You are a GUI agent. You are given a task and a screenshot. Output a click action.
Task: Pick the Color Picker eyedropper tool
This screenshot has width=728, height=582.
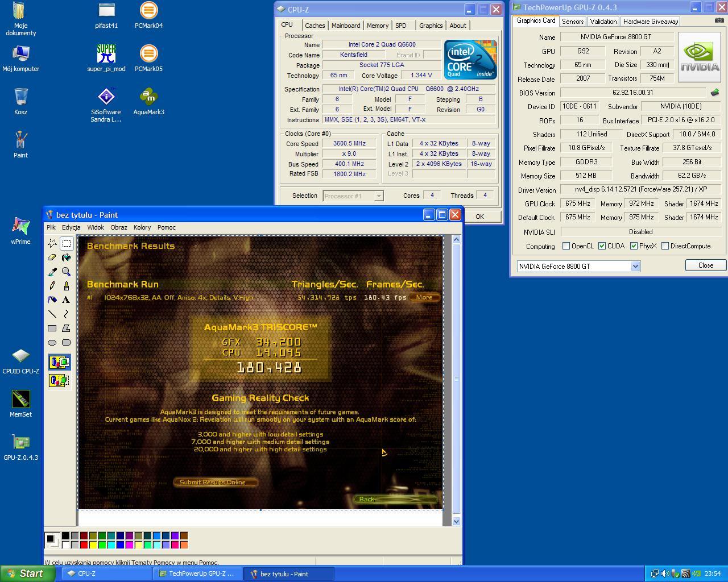click(52, 272)
